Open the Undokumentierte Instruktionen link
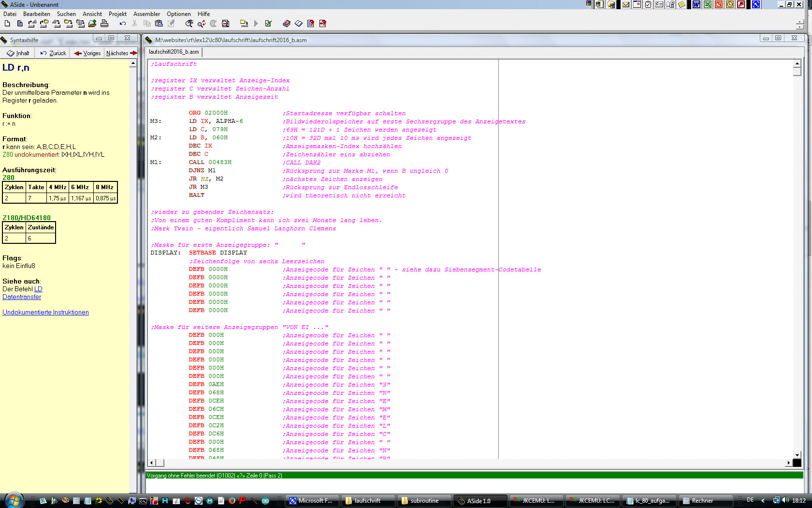 click(45, 313)
